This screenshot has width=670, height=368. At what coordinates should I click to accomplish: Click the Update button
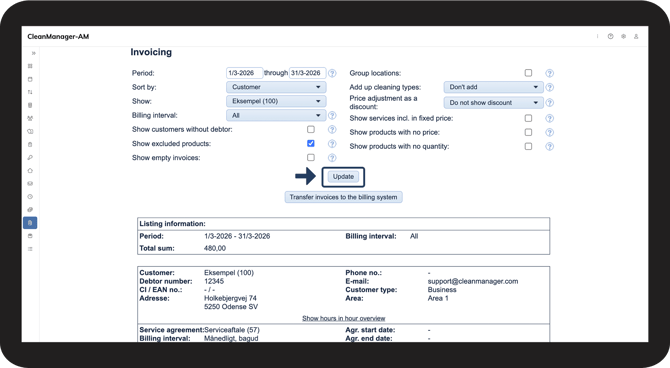click(x=343, y=177)
